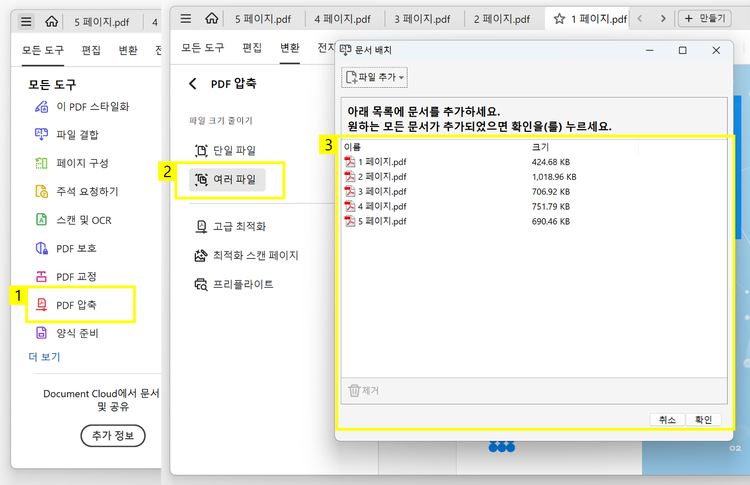Open the 양식 준비 tool icon
The width and height of the screenshot is (750, 485).
click(42, 333)
